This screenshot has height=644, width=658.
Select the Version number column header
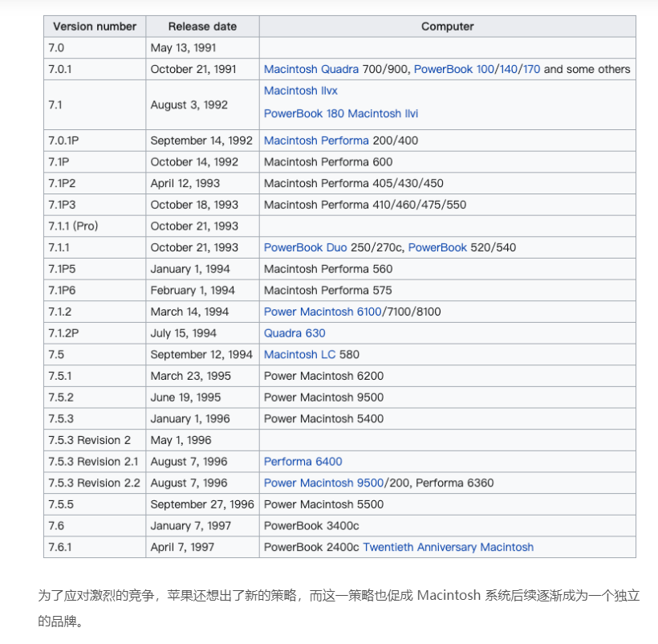(95, 26)
